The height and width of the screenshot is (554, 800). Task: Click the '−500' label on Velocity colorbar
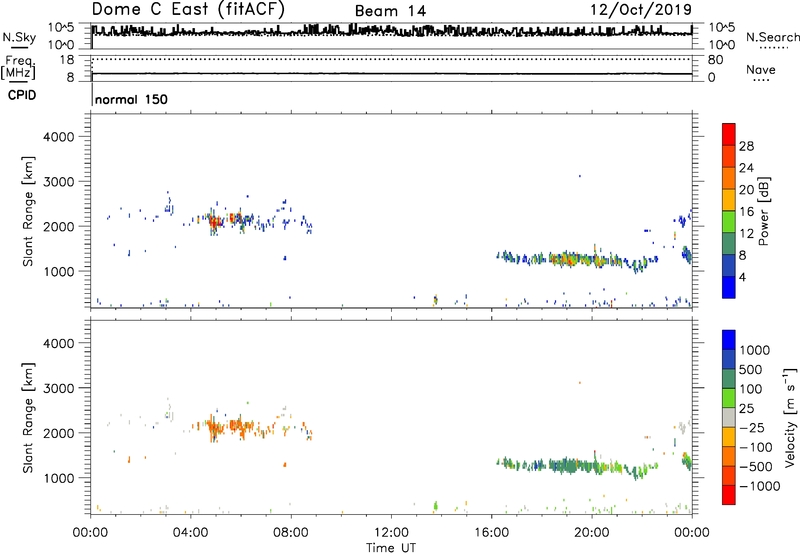pyautogui.click(x=756, y=467)
